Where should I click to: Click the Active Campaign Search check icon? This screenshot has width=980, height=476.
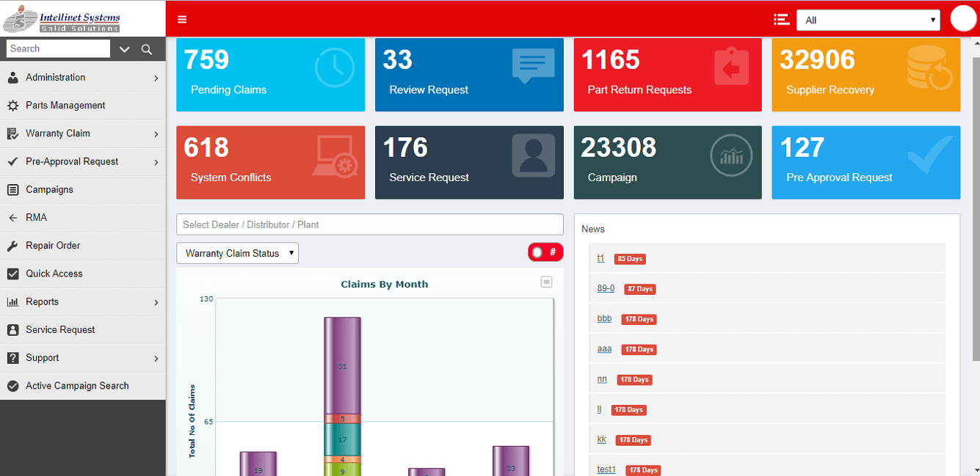pyautogui.click(x=12, y=386)
